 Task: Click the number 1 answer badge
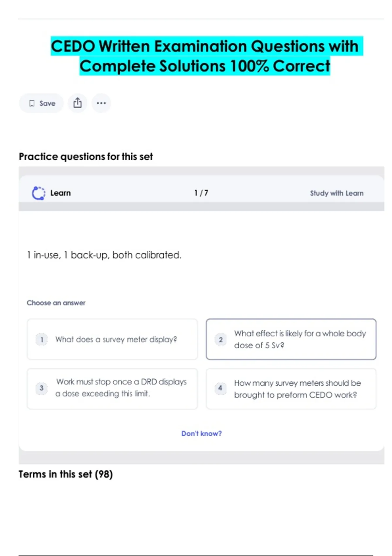[x=42, y=339]
